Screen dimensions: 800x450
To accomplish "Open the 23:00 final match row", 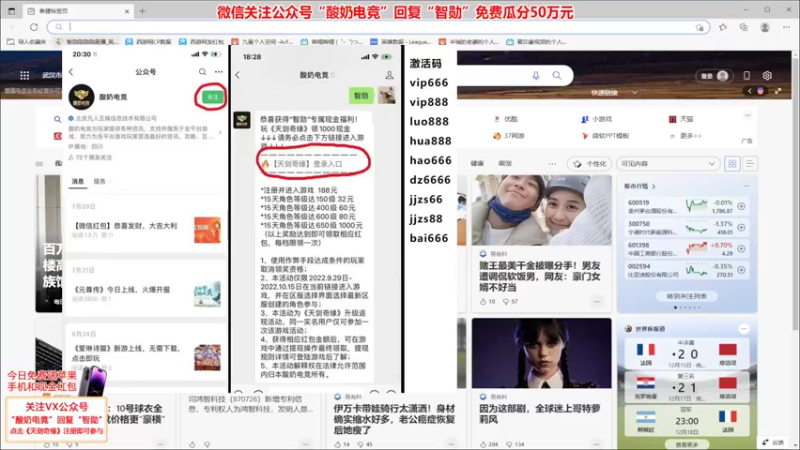I will tap(687, 420).
